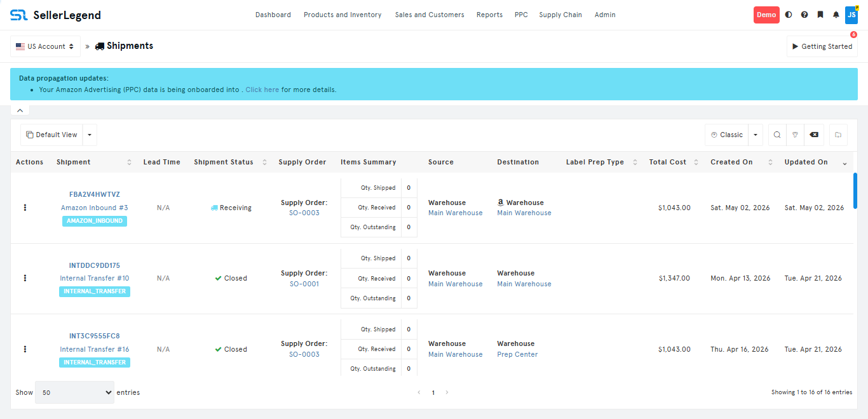Open the Admin menu
Screen dimensions: 868x419
click(x=605, y=15)
